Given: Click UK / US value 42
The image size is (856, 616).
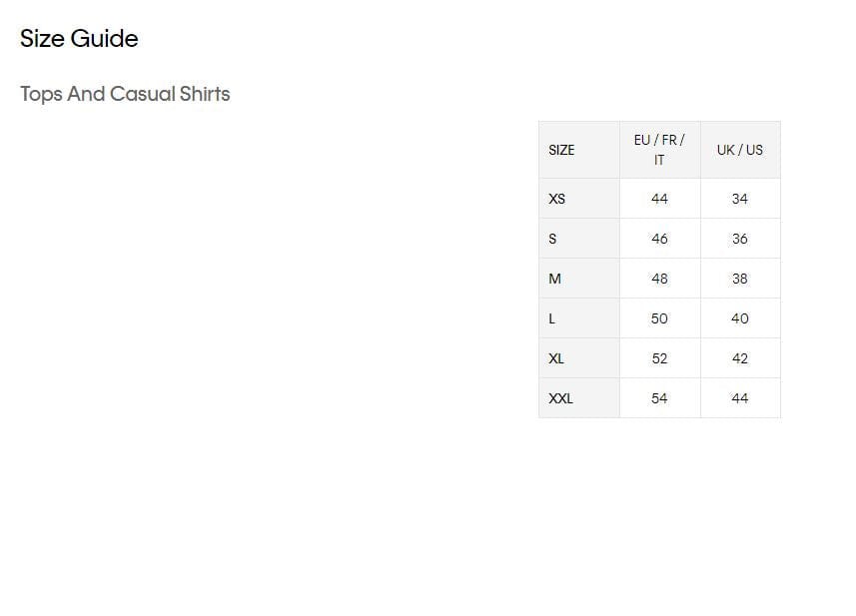Looking at the screenshot, I should tap(740, 358).
